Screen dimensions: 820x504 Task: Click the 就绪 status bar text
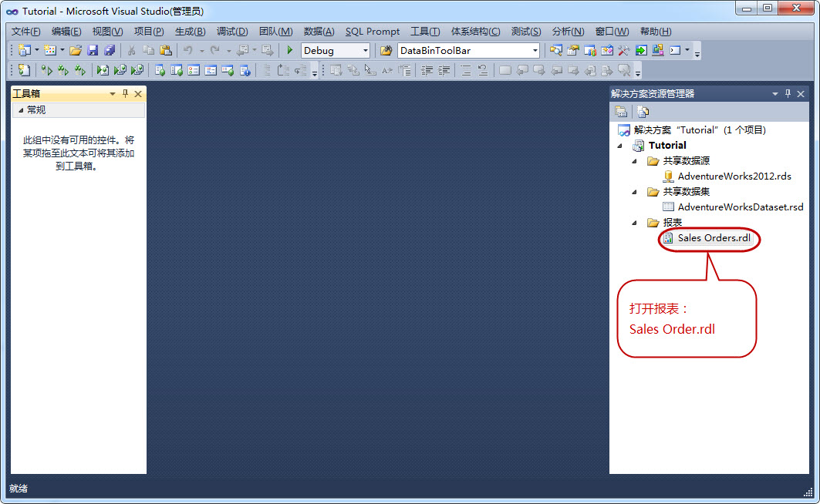click(x=19, y=489)
